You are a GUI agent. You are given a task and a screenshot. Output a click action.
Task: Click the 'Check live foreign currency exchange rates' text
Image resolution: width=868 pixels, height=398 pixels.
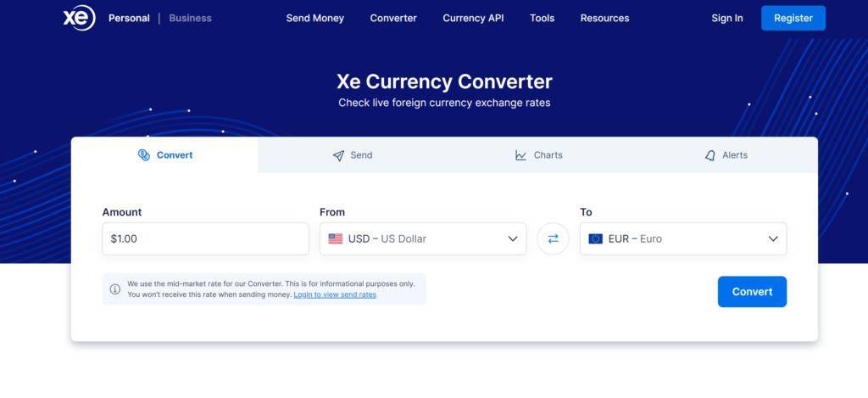tap(444, 103)
